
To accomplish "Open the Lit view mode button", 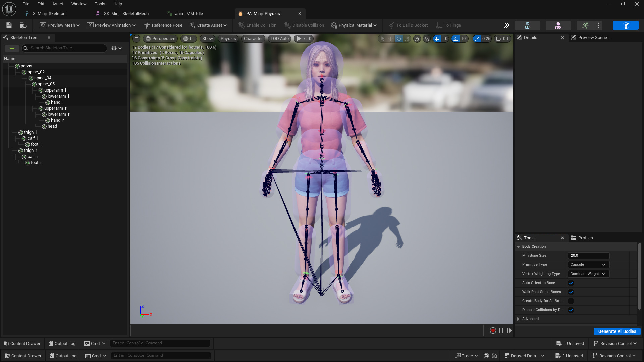I will 189,39.
